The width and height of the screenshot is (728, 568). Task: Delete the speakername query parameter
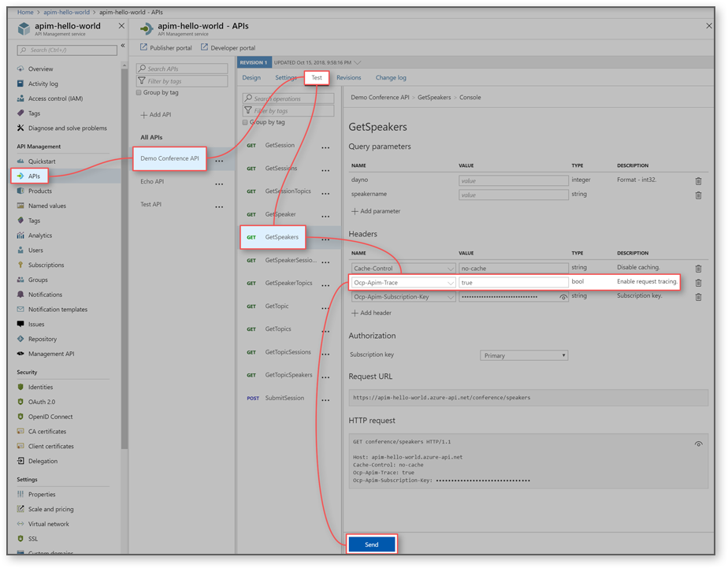pyautogui.click(x=698, y=195)
